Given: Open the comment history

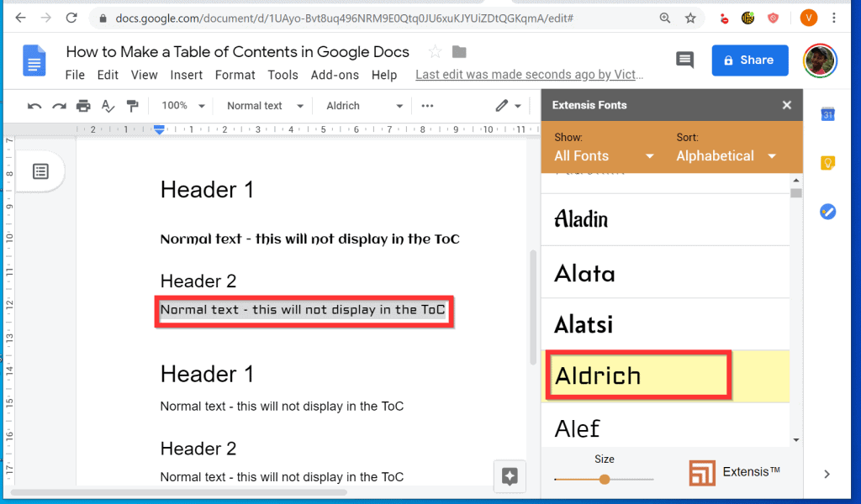Looking at the screenshot, I should (684, 60).
